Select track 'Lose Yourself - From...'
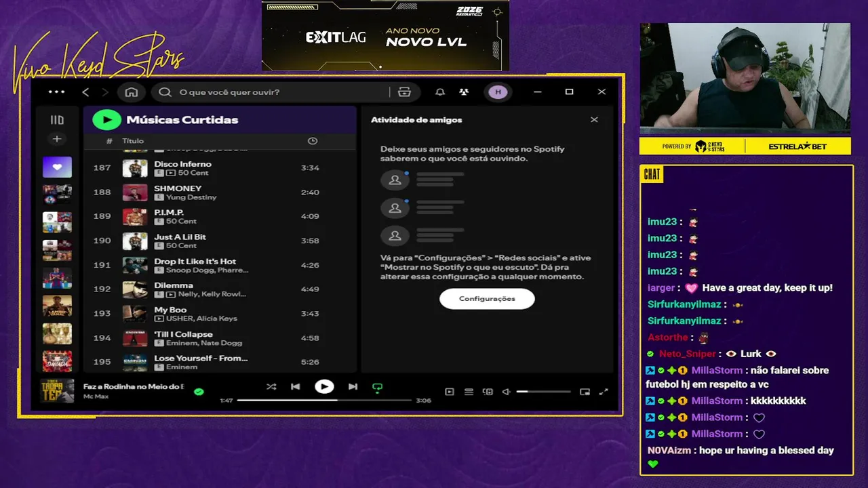 [220, 362]
